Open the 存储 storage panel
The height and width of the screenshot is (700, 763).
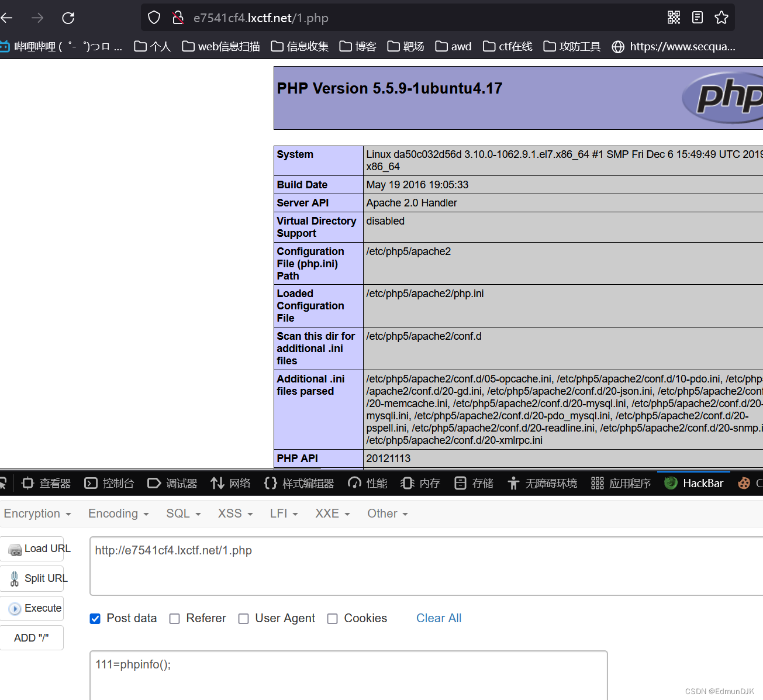coord(474,483)
